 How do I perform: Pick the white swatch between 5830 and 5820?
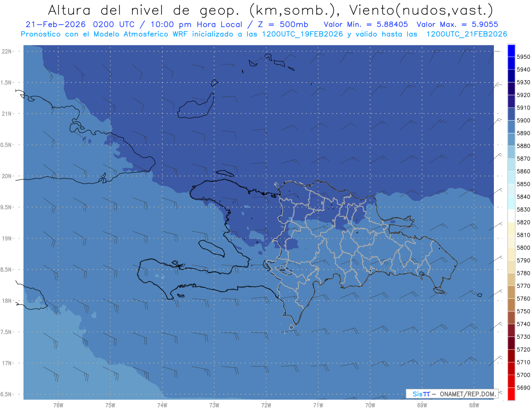511,216
